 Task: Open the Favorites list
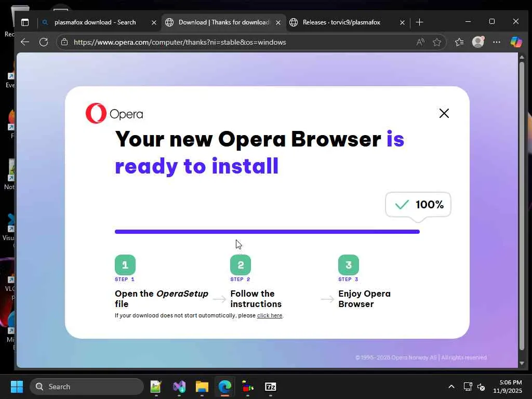(x=459, y=42)
